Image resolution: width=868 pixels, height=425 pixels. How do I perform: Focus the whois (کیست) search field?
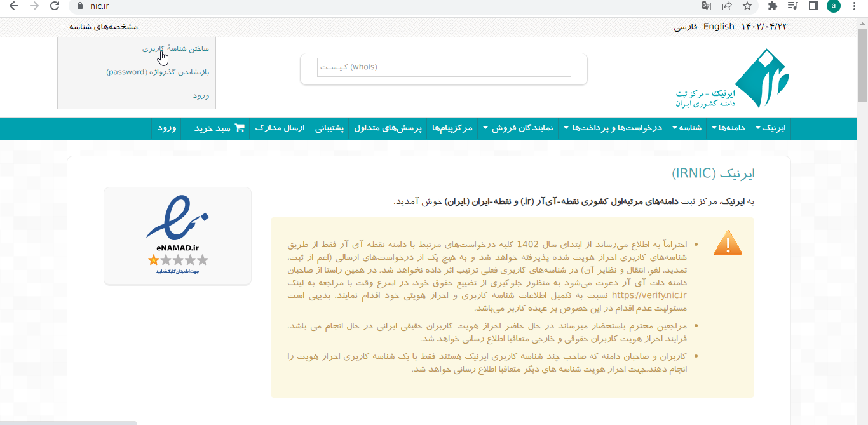point(444,67)
